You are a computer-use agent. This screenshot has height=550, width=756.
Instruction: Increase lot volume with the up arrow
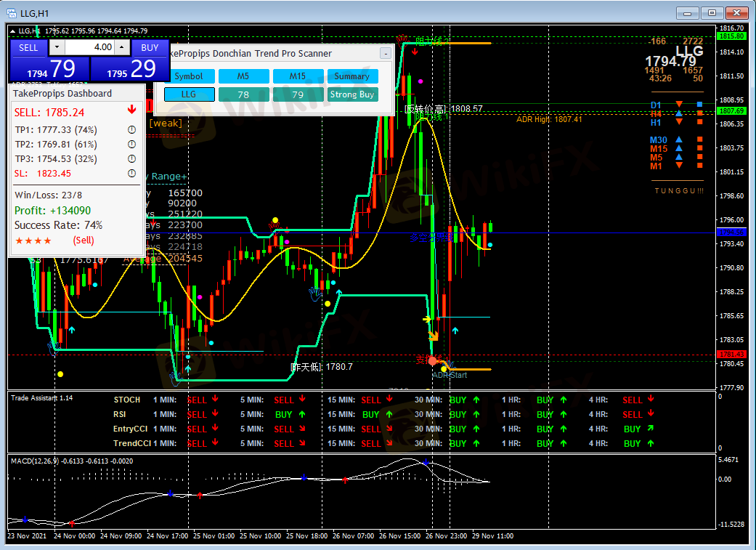[x=123, y=47]
